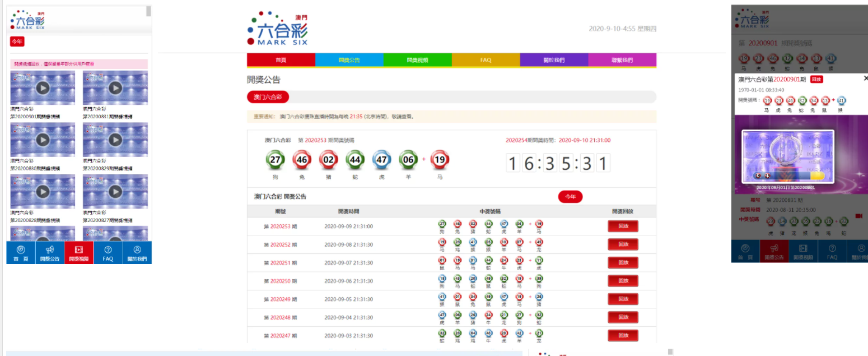Screen dimensions: 868x356
Task: Open the 今年 year selector above results table
Action: coord(570,197)
